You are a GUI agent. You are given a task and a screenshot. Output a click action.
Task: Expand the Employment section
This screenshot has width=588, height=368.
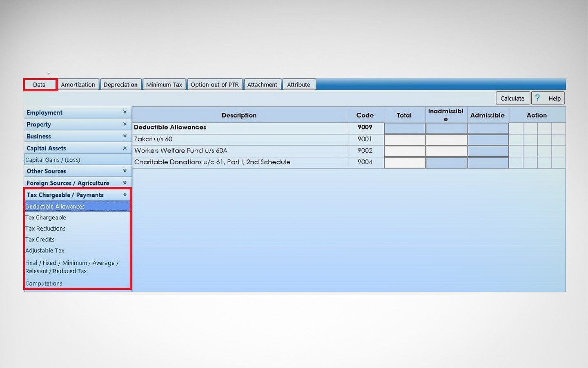tap(125, 112)
